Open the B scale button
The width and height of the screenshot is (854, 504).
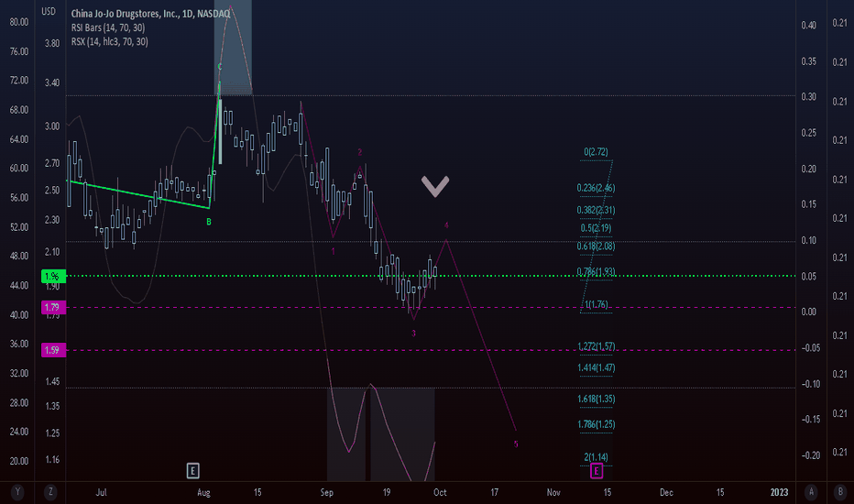point(840,492)
